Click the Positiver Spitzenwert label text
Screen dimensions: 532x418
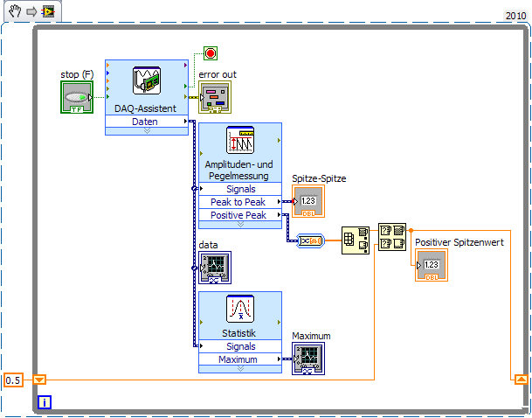tap(459, 242)
